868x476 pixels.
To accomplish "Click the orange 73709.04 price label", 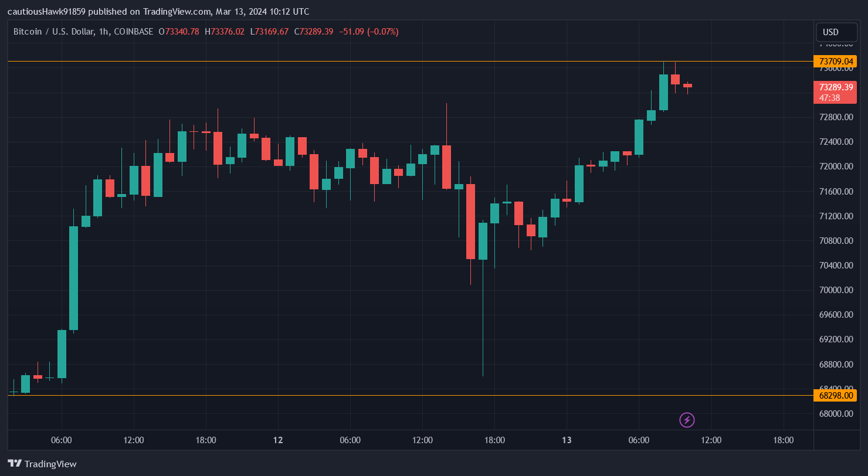I will point(835,61).
